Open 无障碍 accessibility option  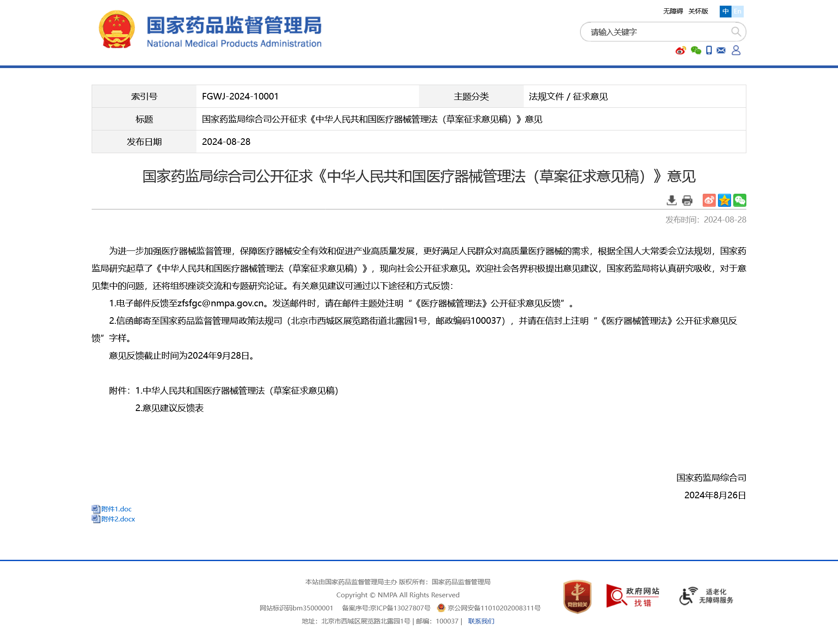tap(673, 11)
